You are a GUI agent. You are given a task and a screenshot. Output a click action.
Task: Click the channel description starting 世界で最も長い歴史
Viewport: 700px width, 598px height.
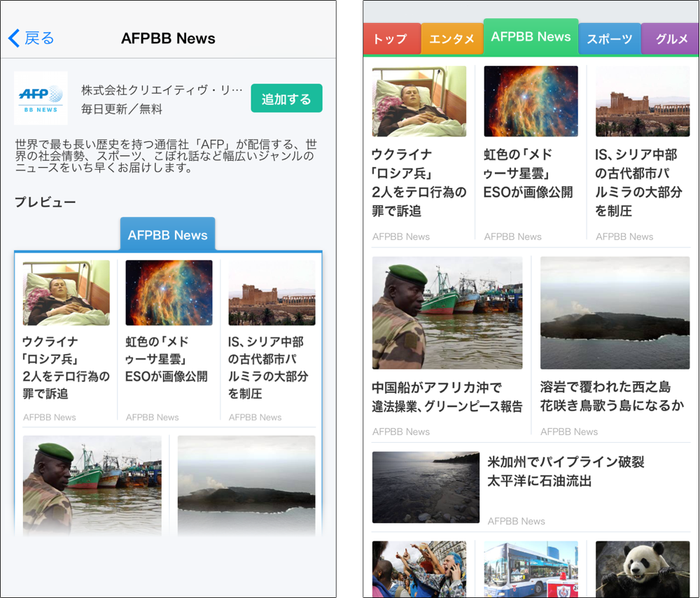[x=166, y=156]
